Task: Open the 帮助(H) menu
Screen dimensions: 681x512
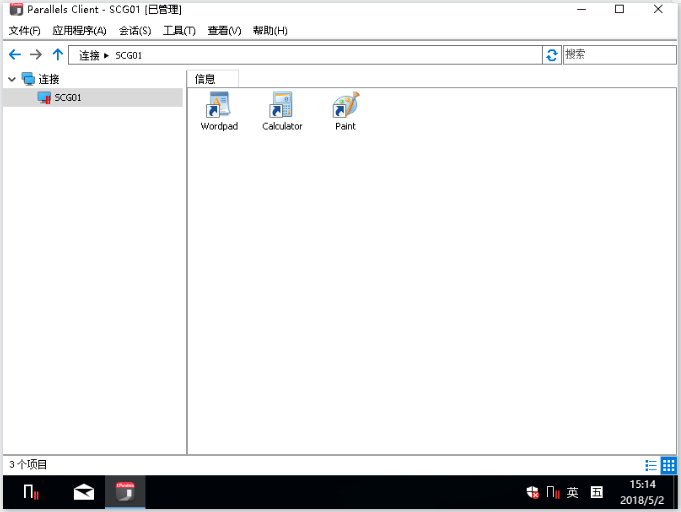Action: tap(270, 30)
